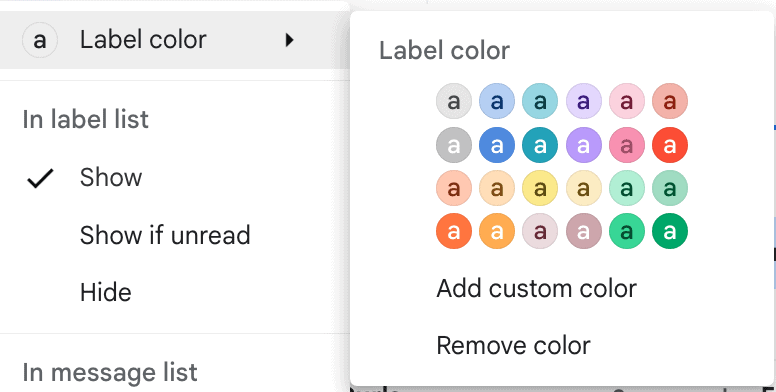The width and height of the screenshot is (776, 392).
Task: Click the label color 'a' icon in menu
Action: 40,40
